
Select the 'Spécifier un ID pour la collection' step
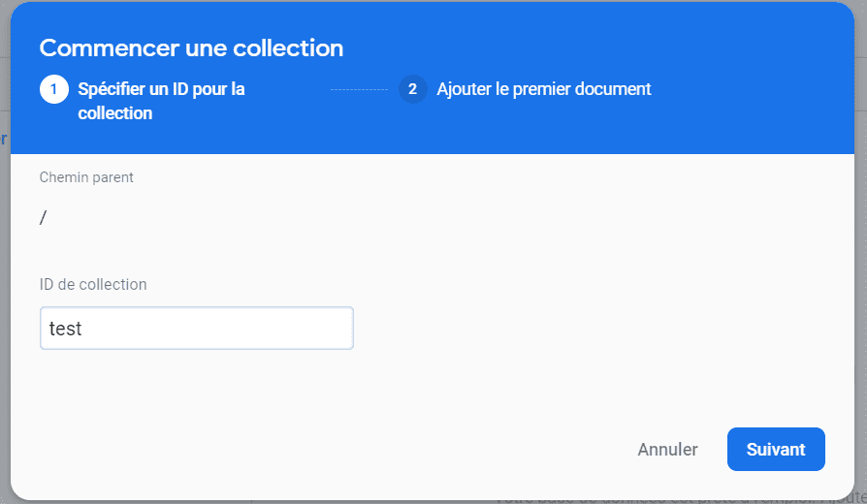click(x=161, y=101)
